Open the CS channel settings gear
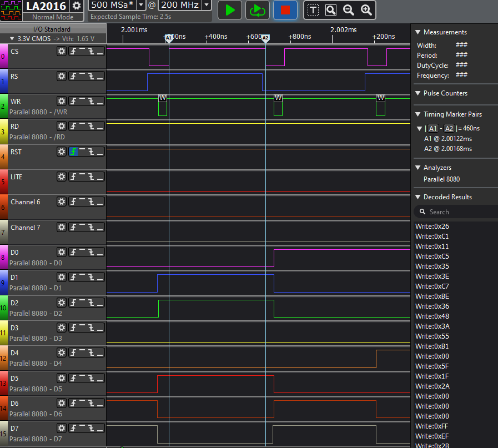The height and width of the screenshot is (448, 498). click(x=61, y=51)
